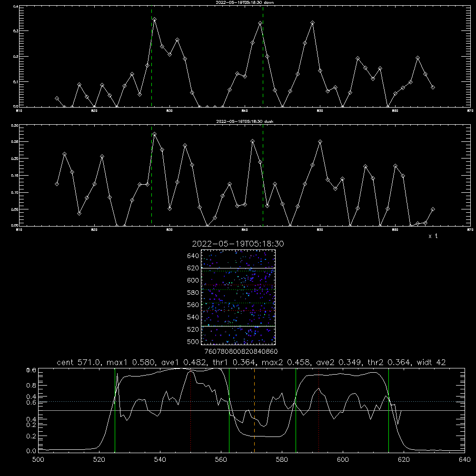The image size is (476, 476).
Task: Click the '0.0' label on the bottom plot y-axis
Action: click(31, 451)
